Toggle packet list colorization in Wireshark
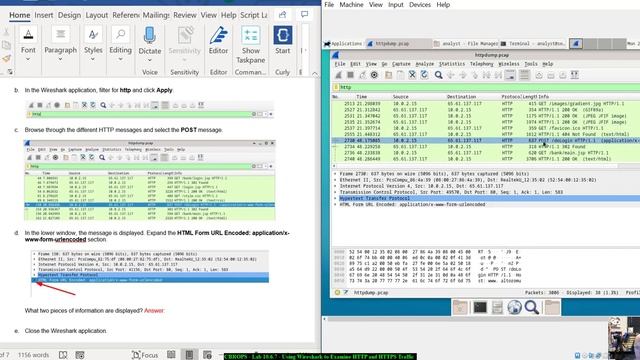The width and height of the screenshot is (640, 360). coord(524,75)
